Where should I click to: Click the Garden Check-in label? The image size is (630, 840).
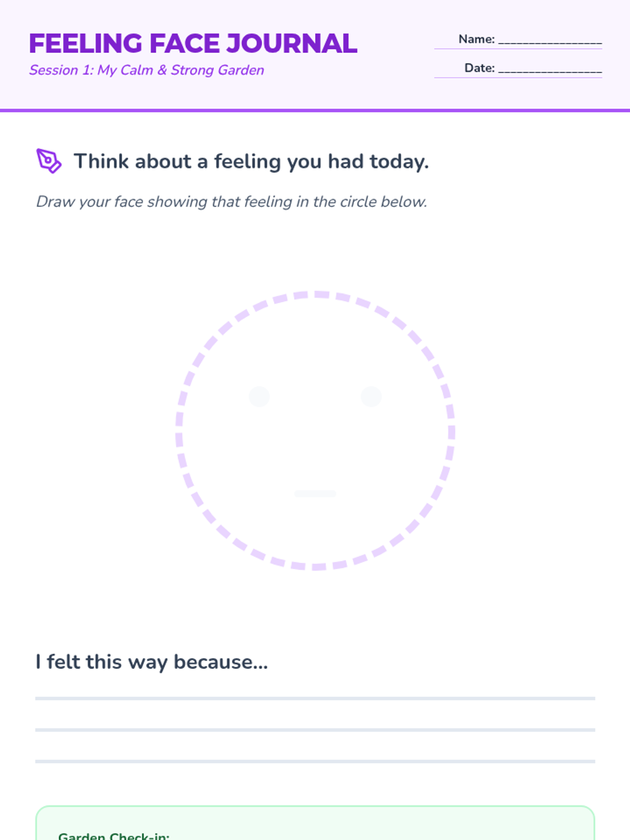[x=113, y=835]
